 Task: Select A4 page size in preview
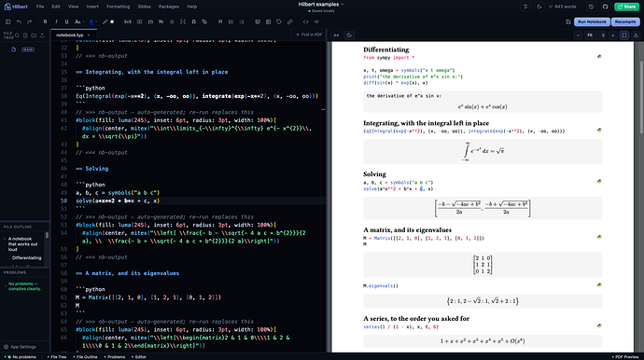[336, 35]
